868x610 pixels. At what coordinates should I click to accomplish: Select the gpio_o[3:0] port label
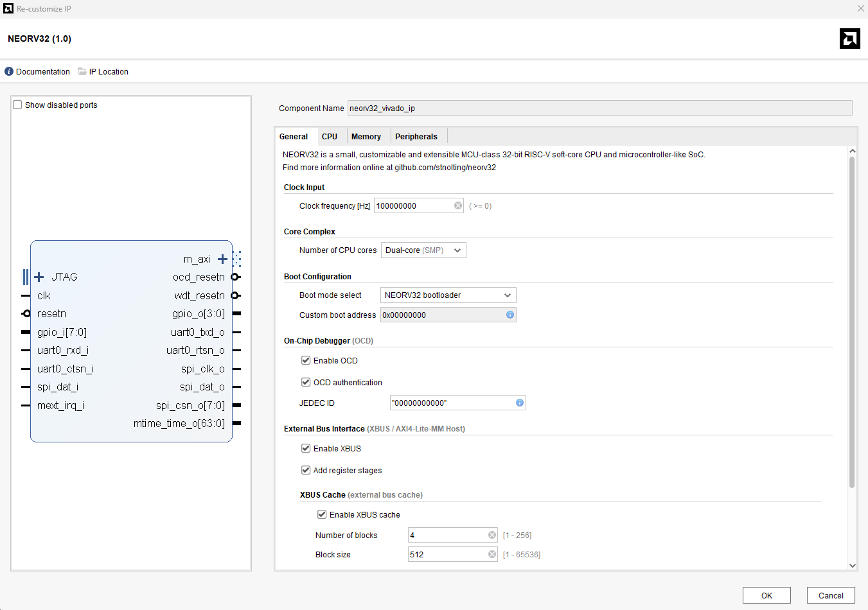pos(199,313)
